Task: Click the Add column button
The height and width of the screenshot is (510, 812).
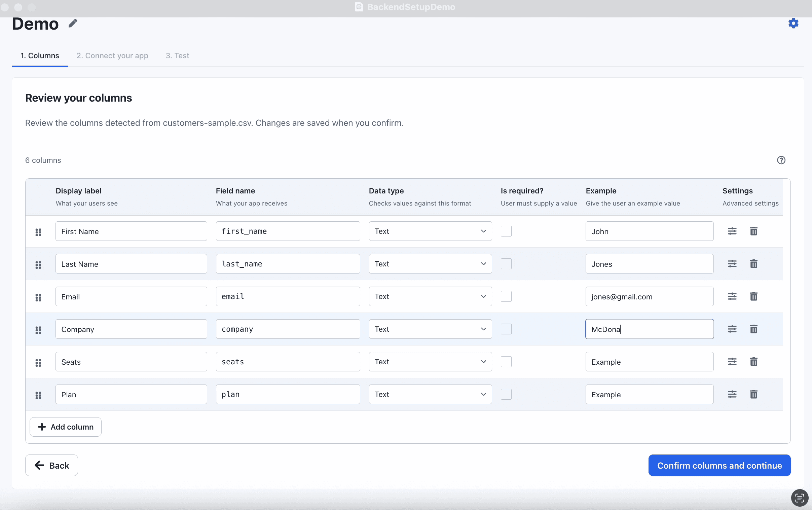Action: (x=65, y=427)
